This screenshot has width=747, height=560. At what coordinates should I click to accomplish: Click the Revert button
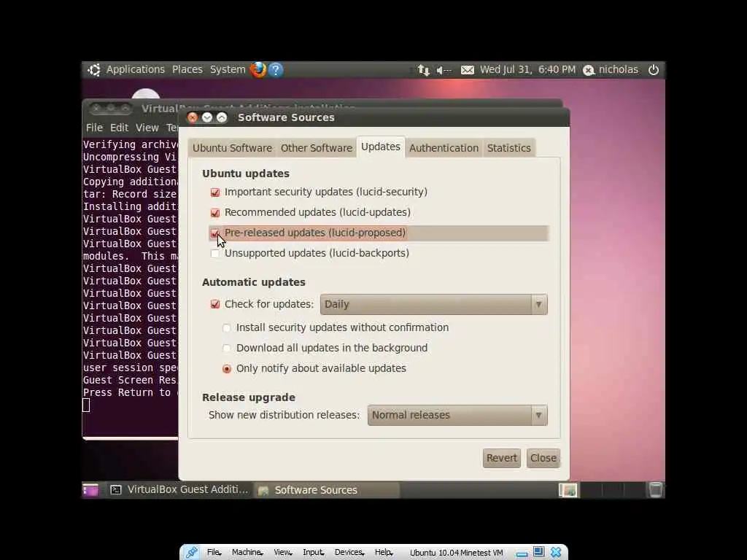(x=502, y=458)
